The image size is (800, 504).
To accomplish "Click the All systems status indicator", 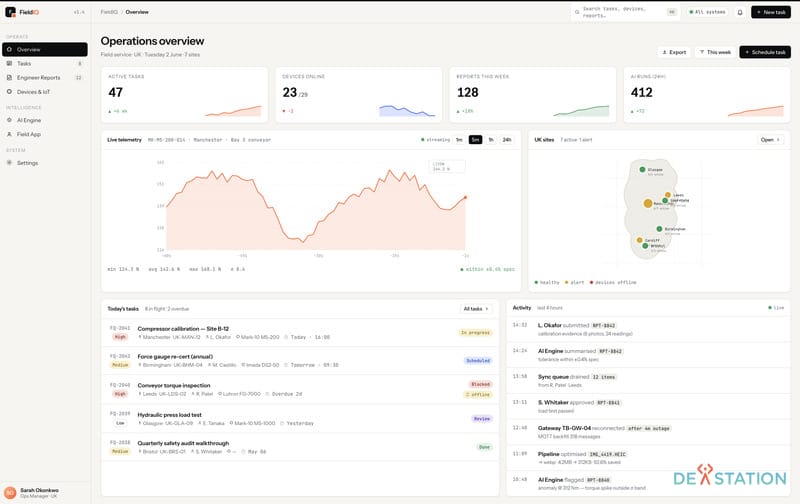I will tap(707, 12).
